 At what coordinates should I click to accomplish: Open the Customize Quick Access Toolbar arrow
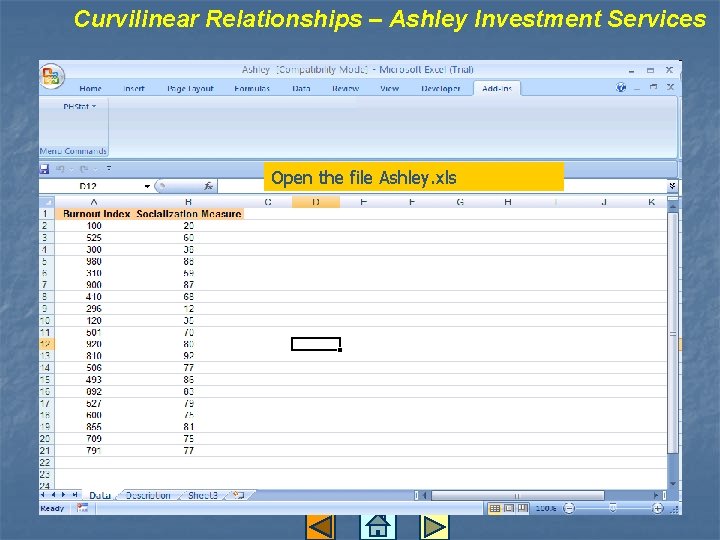(x=109, y=169)
